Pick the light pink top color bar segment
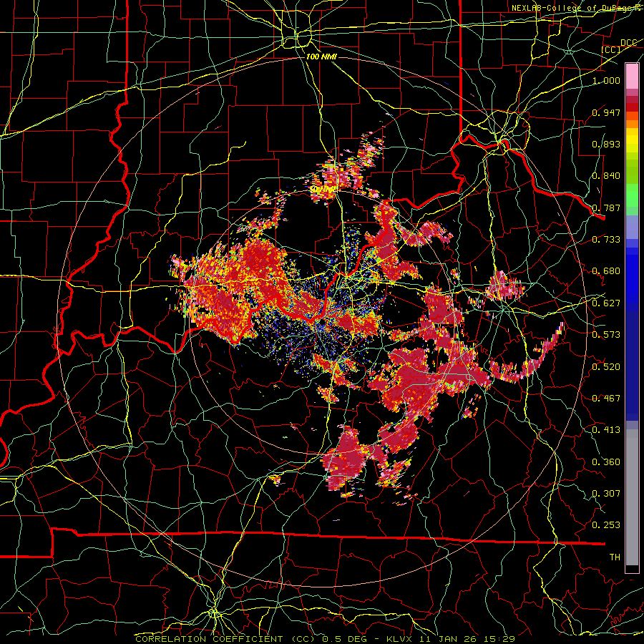This screenshot has width=644, height=644. tap(632, 76)
